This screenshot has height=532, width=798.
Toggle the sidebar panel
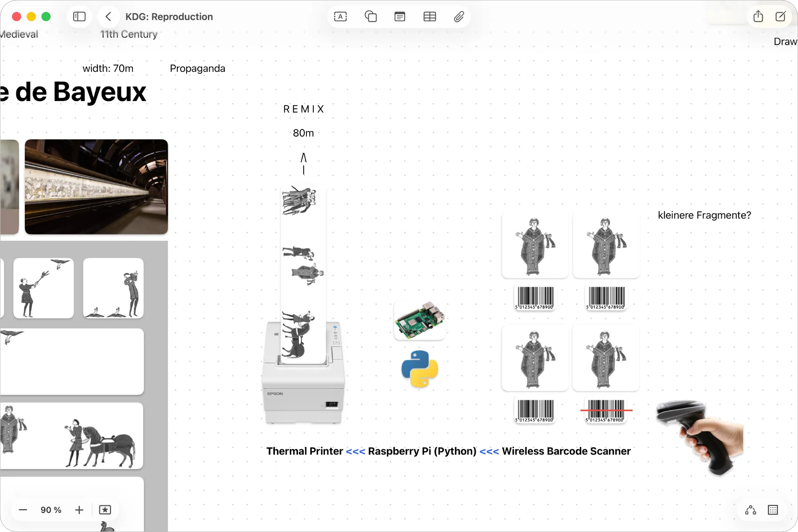click(x=79, y=17)
